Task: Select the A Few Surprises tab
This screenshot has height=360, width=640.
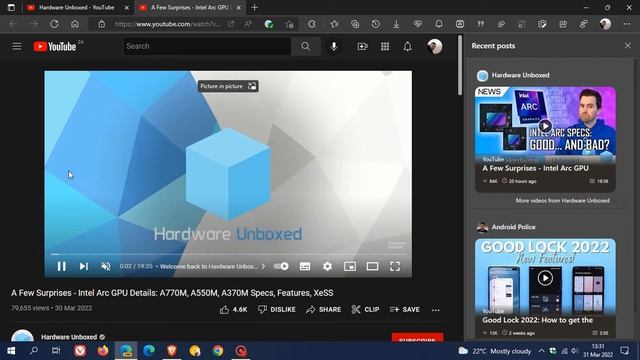Action: (x=190, y=7)
